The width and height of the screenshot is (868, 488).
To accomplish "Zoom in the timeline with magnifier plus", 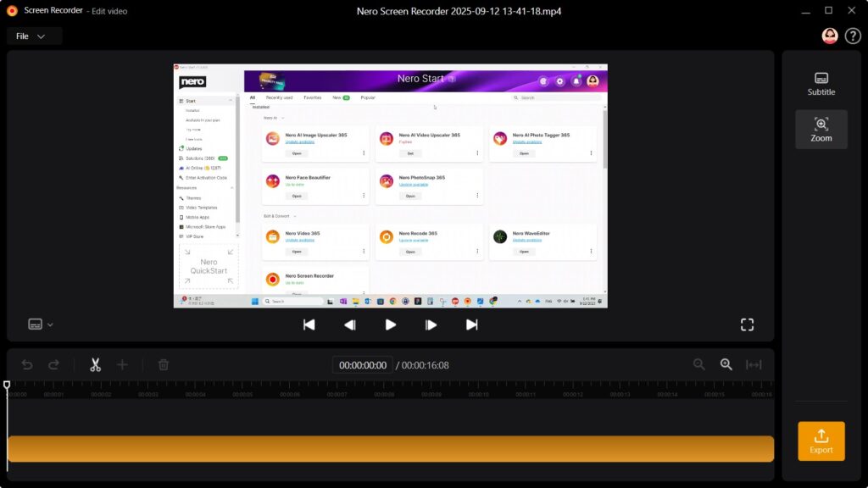I will pos(726,364).
